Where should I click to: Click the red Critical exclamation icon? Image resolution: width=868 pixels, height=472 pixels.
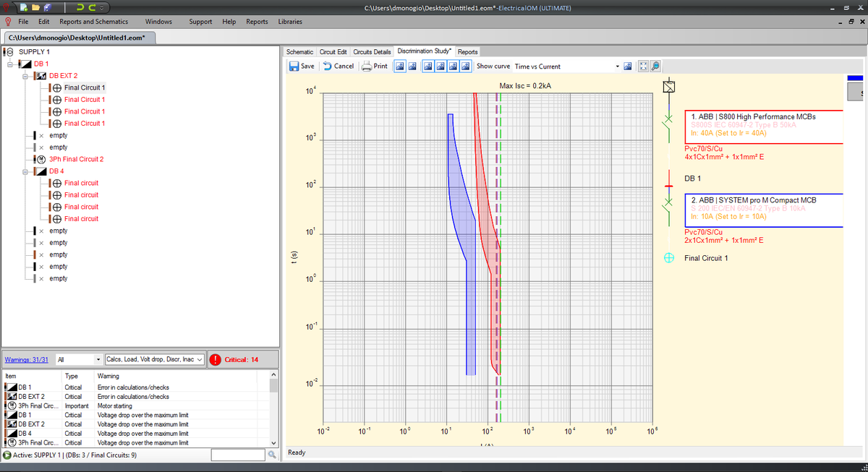(216, 360)
